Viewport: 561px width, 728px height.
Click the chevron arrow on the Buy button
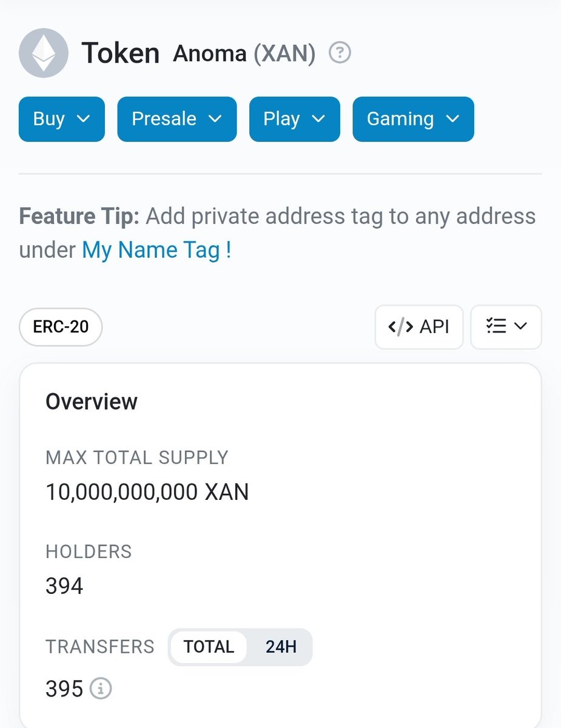pos(84,119)
